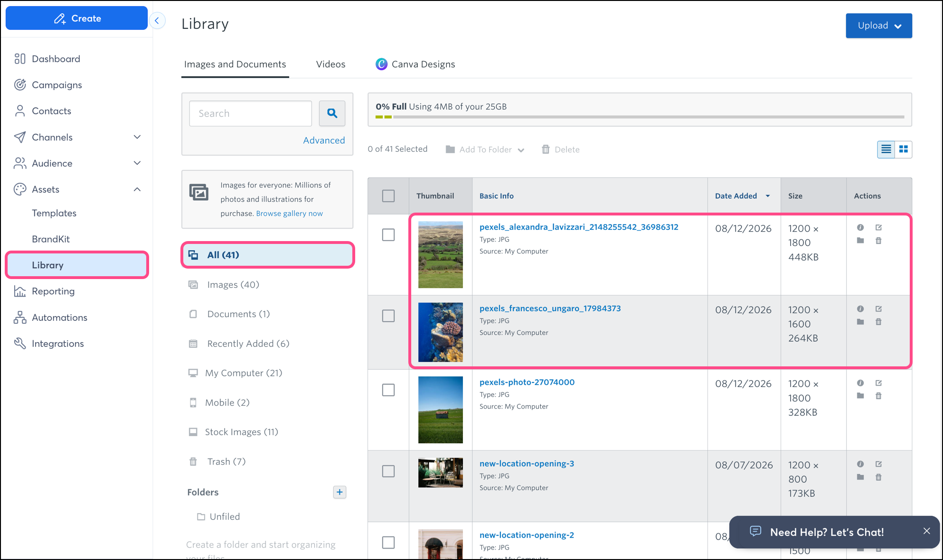Image resolution: width=943 pixels, height=560 pixels.
Task: Select new-location-opening-2 row checkbox
Action: pos(388,542)
